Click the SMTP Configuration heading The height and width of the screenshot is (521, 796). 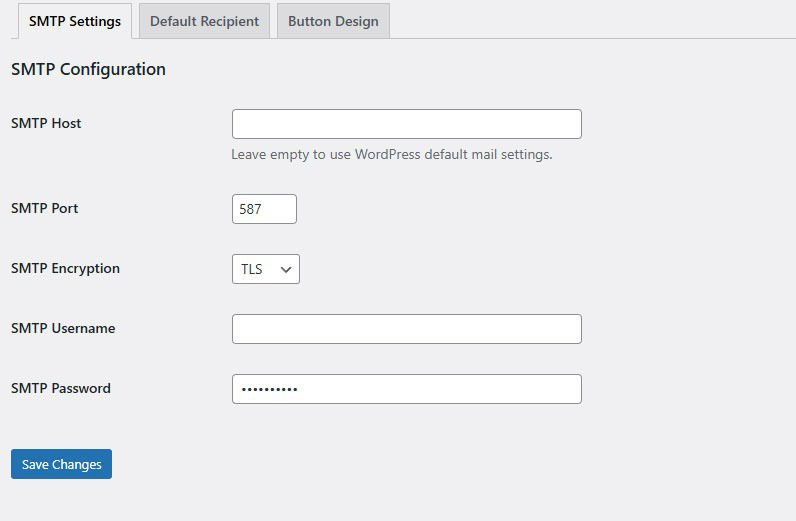pos(88,70)
